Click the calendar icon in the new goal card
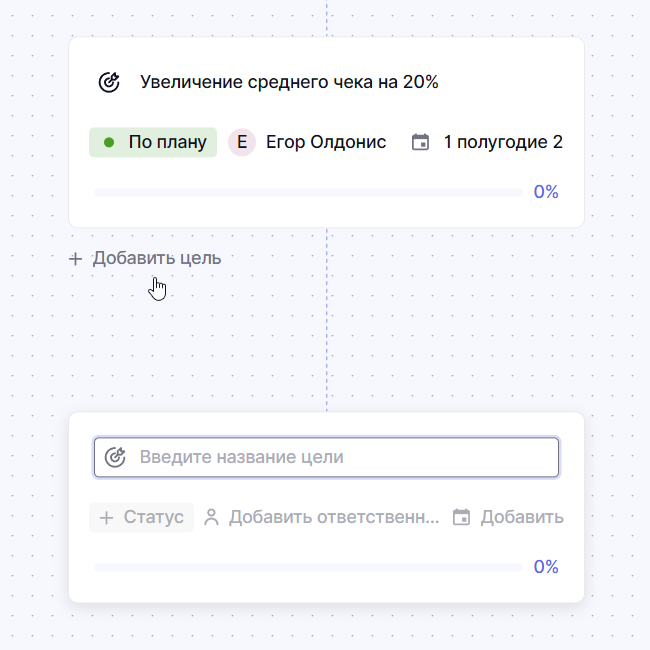 point(461,517)
